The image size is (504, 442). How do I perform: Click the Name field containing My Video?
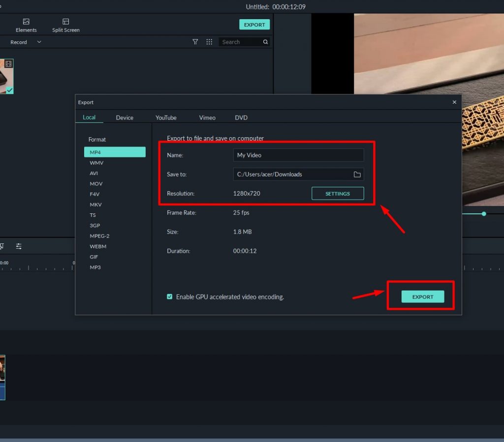tap(298, 155)
